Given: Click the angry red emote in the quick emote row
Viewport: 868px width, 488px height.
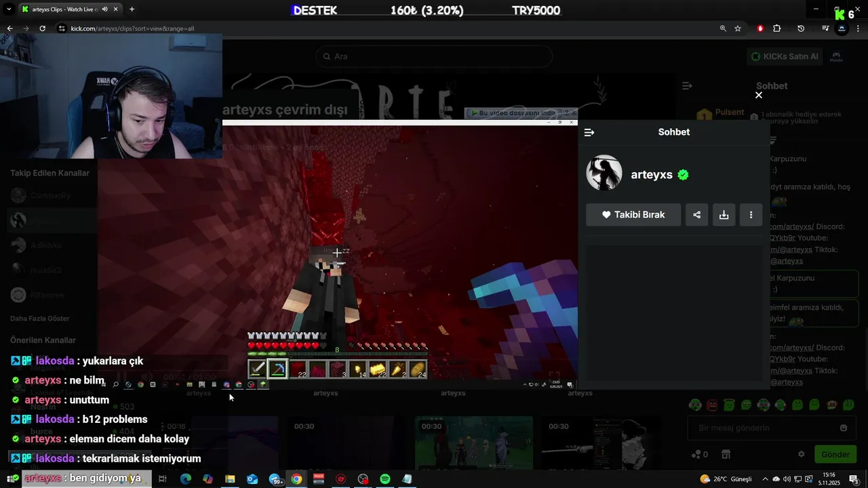Looking at the screenshot, I should 712,405.
